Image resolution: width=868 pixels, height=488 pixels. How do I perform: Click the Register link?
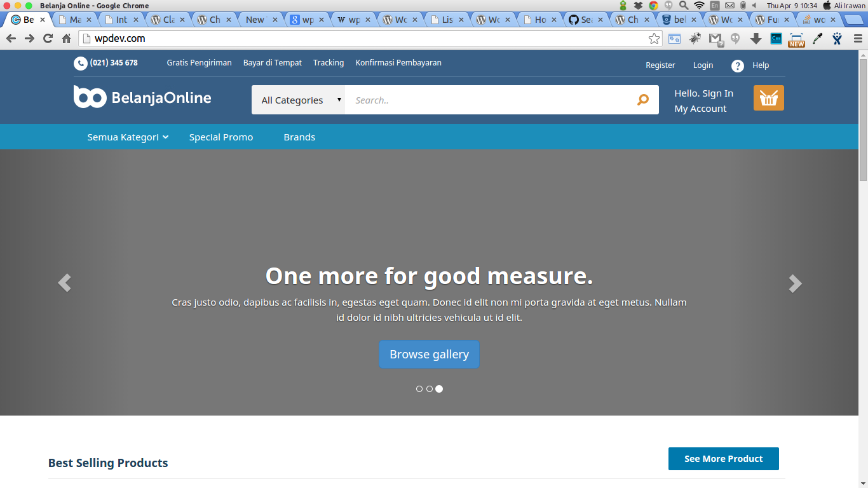(660, 65)
